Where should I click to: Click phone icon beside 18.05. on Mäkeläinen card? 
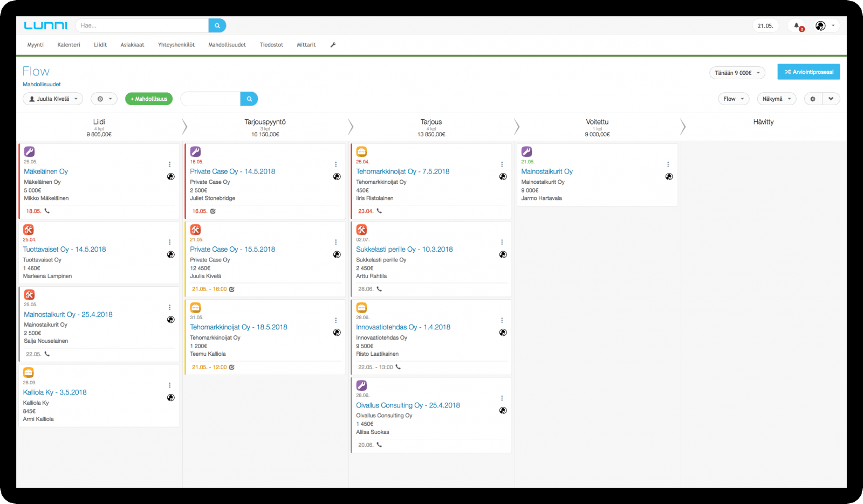tap(47, 211)
